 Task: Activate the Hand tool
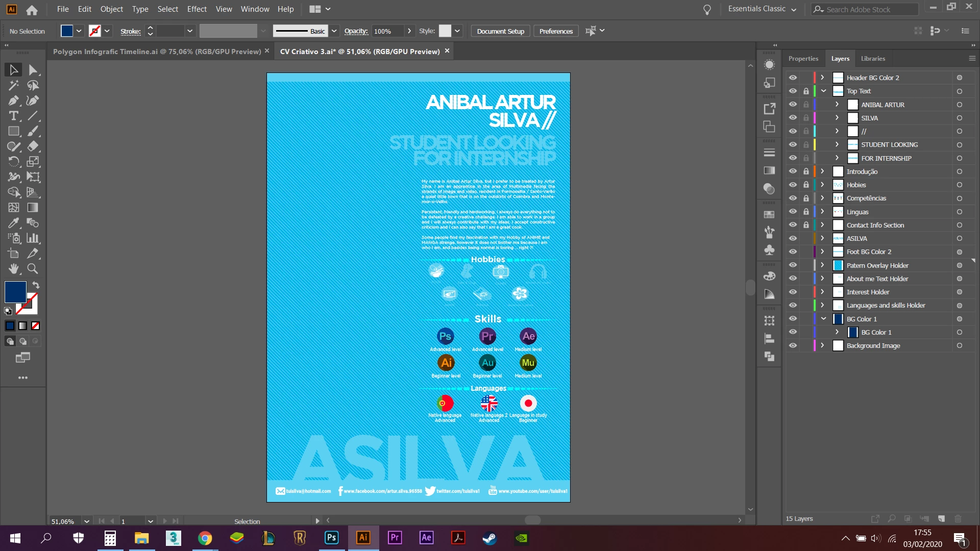tap(13, 269)
